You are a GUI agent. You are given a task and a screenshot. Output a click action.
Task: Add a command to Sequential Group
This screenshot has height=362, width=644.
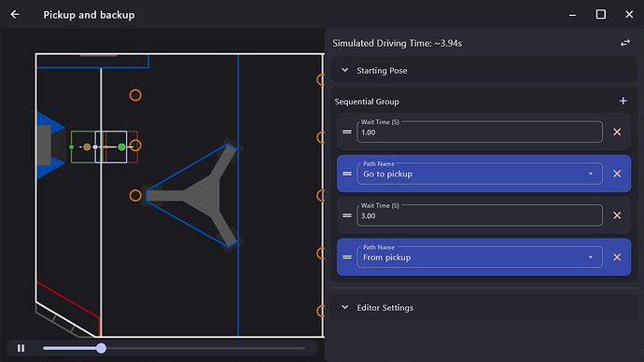tap(623, 101)
